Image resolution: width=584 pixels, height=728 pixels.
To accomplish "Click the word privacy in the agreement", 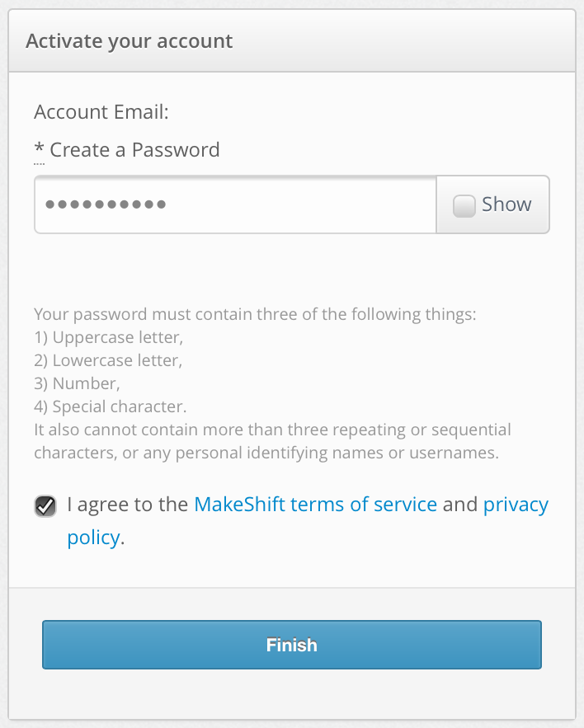I will [x=516, y=504].
